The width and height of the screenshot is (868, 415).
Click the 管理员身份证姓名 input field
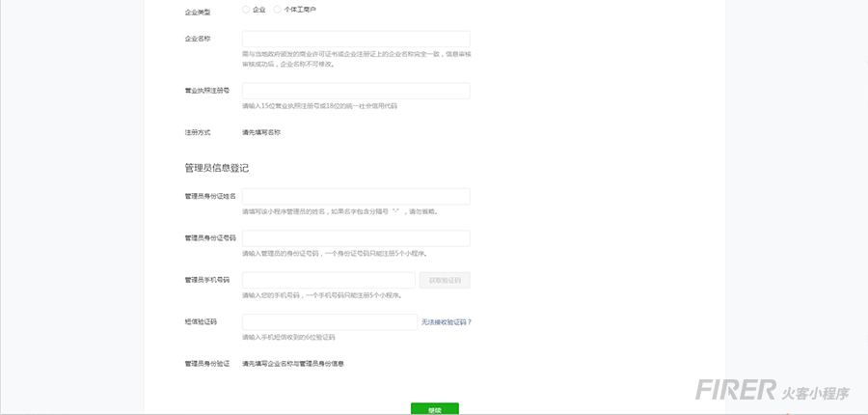[x=356, y=196]
